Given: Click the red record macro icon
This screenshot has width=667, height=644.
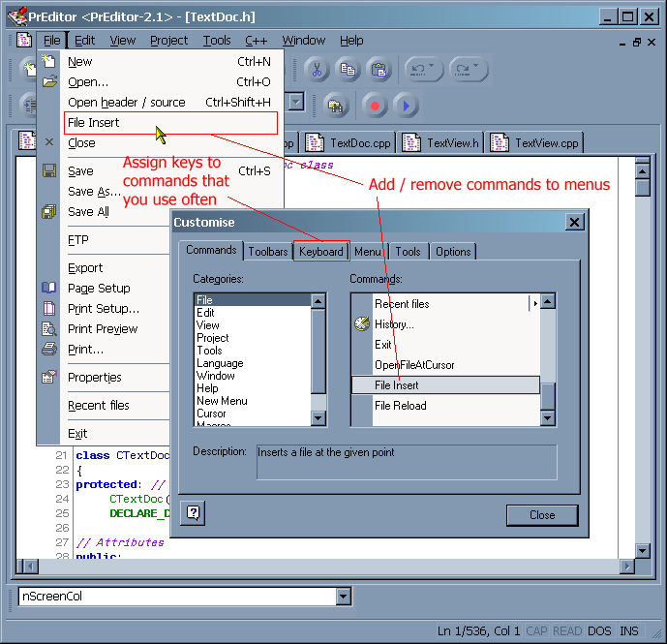Looking at the screenshot, I should click(x=375, y=106).
